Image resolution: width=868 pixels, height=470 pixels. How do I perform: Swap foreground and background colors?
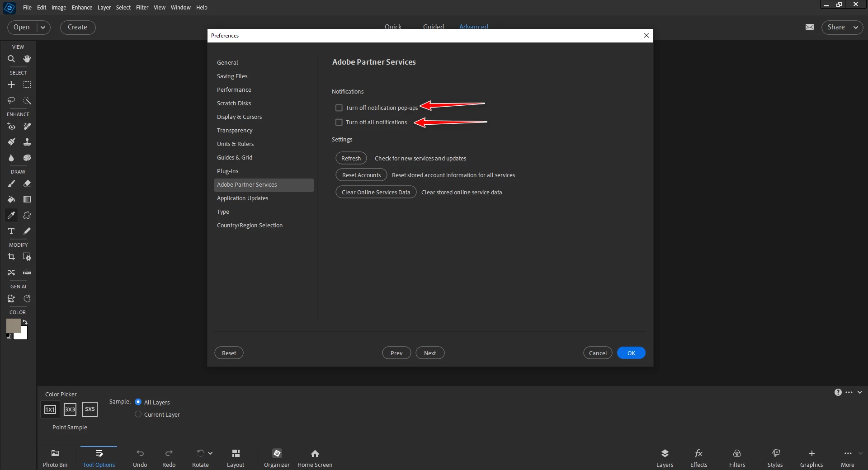pyautogui.click(x=25, y=322)
